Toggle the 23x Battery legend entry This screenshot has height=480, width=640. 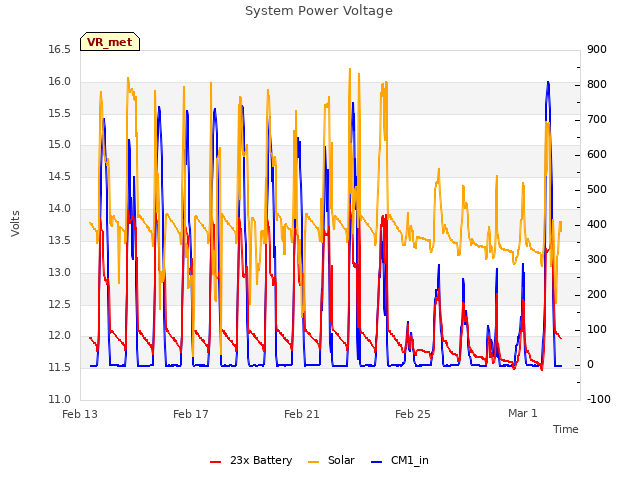pyautogui.click(x=251, y=460)
